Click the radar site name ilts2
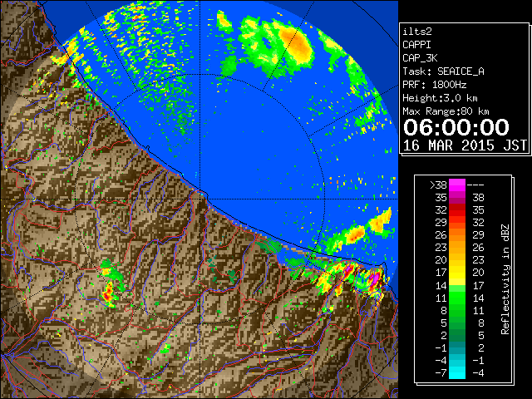This screenshot has width=532, height=399. tap(417, 32)
